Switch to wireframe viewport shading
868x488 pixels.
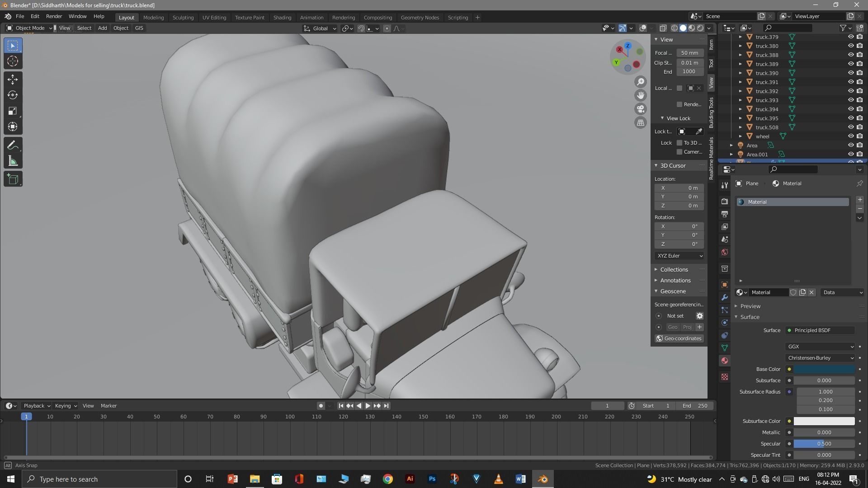coord(674,28)
